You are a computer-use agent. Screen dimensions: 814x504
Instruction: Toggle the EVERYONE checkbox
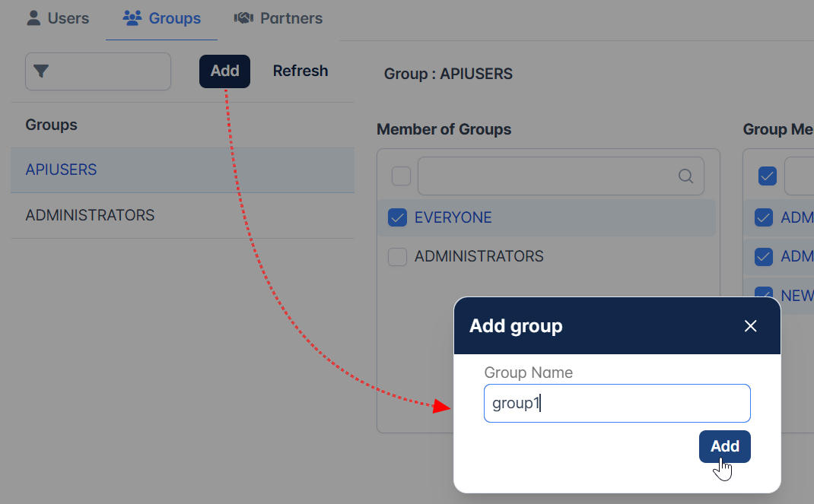point(398,217)
